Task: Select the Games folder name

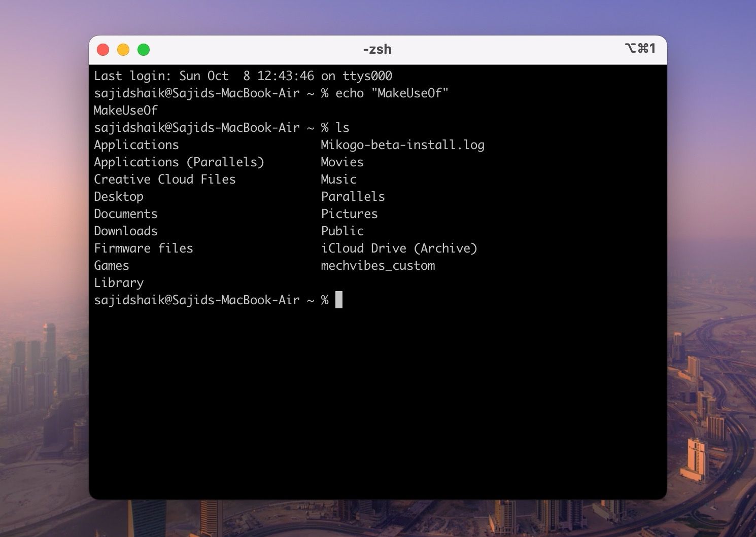Action: pos(111,265)
